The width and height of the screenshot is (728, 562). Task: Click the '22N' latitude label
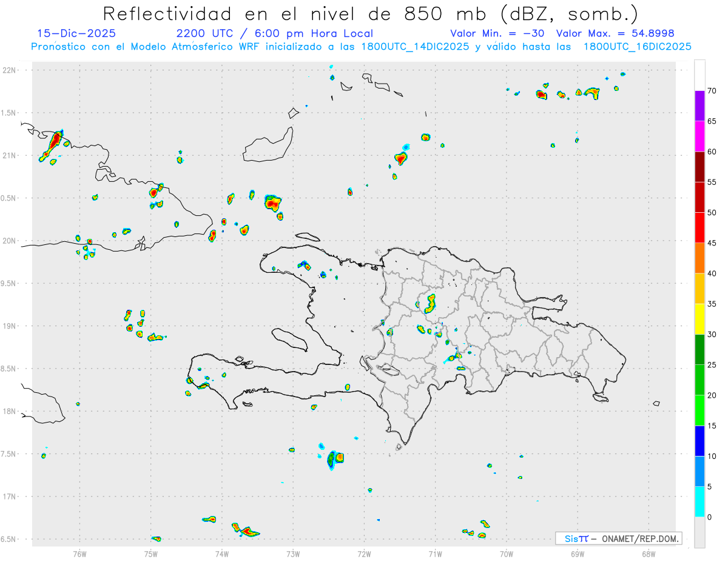(x=10, y=70)
